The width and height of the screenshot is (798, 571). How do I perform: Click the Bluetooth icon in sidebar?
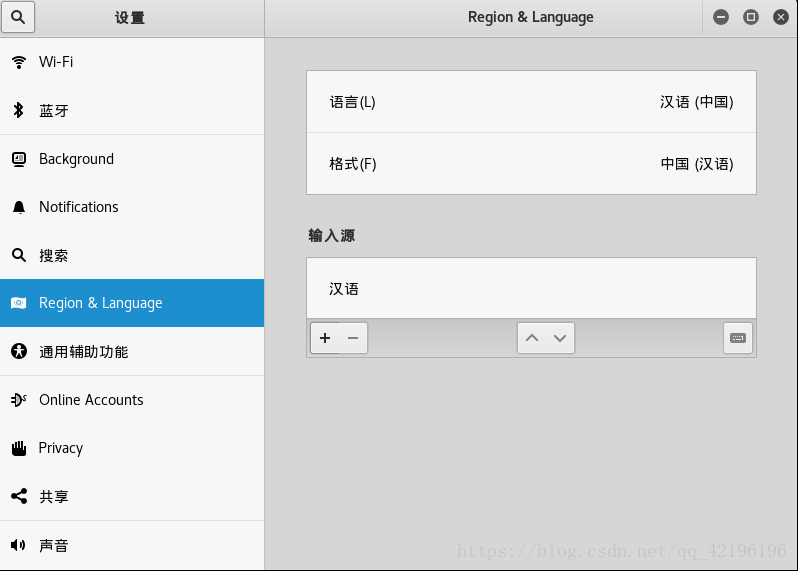19,110
